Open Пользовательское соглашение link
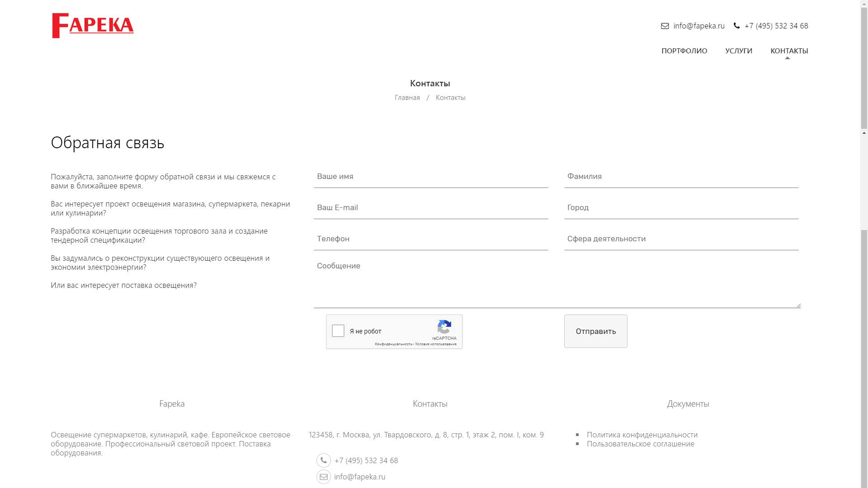The image size is (868, 488). click(640, 444)
